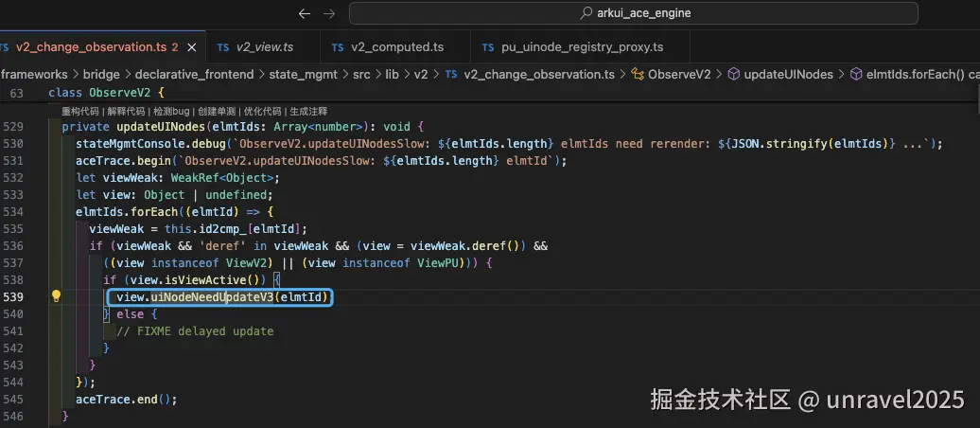Click the 检测bug code lens
Viewport: 980px width, 428px height.
point(171,112)
